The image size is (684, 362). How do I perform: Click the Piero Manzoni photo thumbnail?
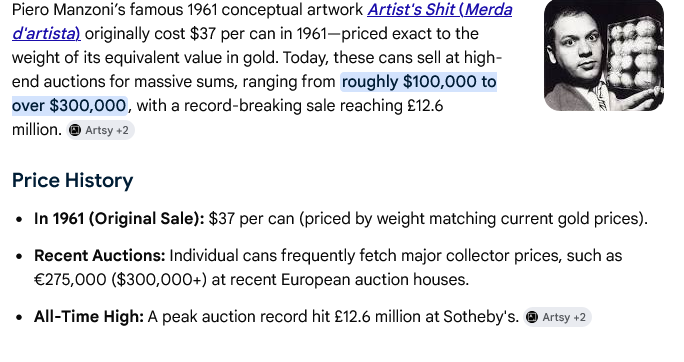pyautogui.click(x=604, y=55)
